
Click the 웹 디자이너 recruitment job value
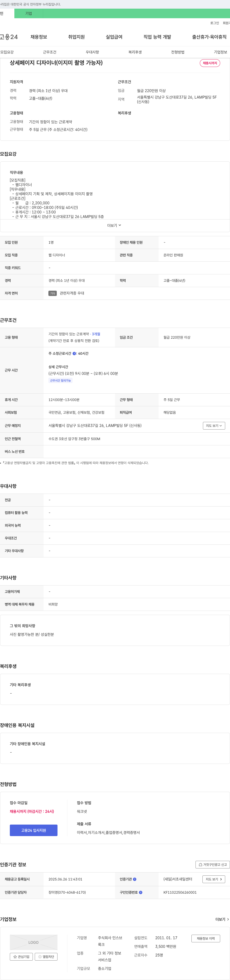pos(57,255)
